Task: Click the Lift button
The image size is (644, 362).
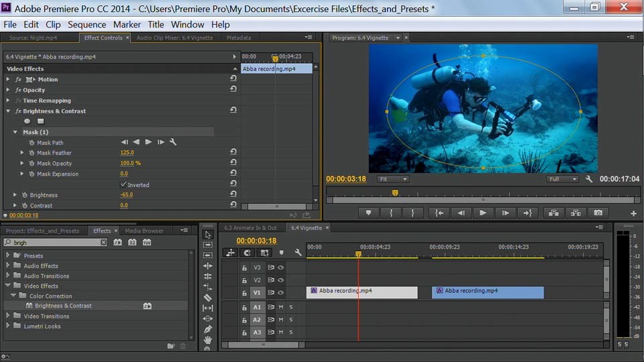Action: point(553,213)
